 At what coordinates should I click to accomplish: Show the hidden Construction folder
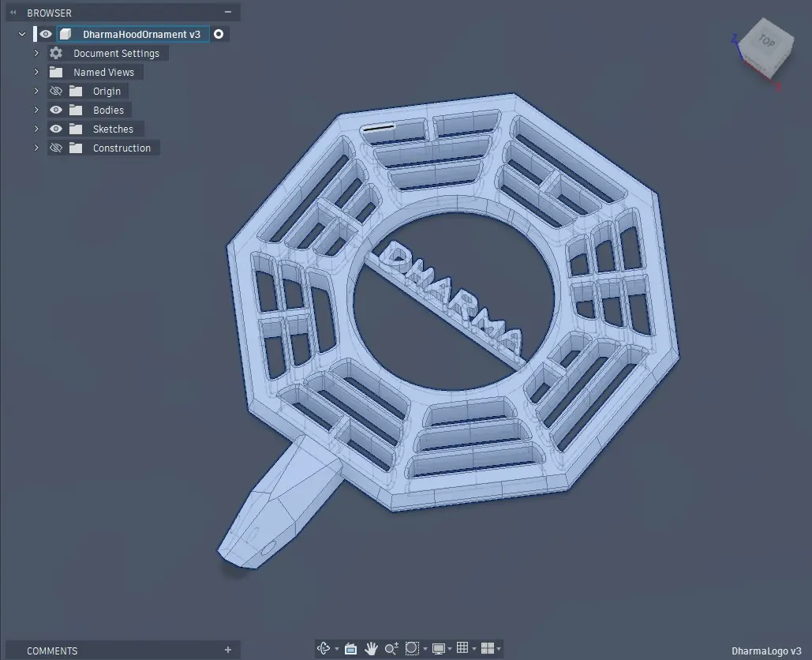56,148
